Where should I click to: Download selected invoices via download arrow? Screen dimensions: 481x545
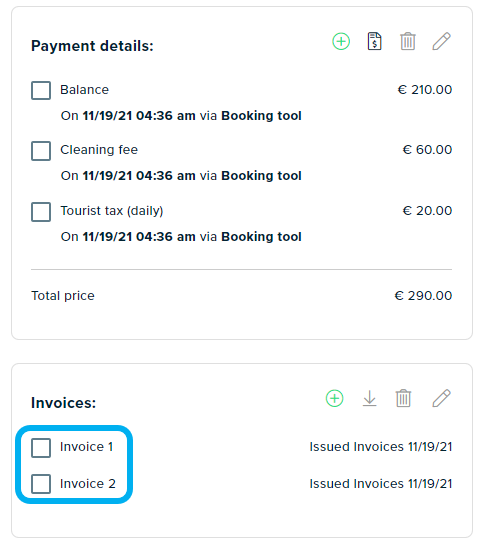(369, 398)
